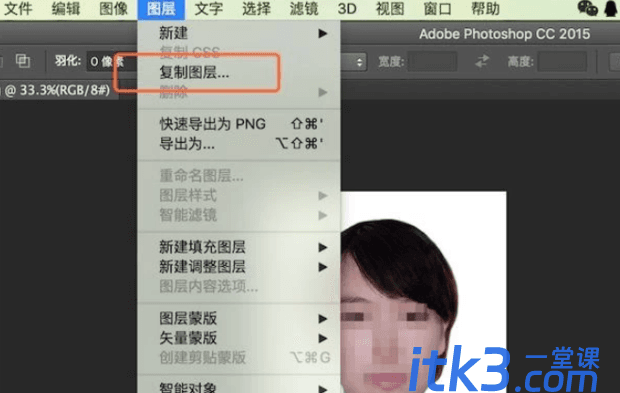
Task: Expand the 图层蒙版 submenu
Action: (239, 318)
